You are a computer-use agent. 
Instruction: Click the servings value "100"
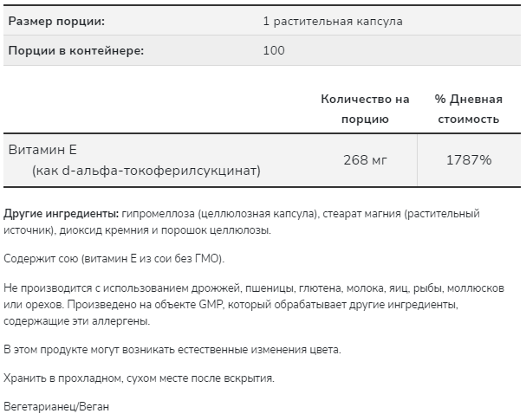point(274,50)
